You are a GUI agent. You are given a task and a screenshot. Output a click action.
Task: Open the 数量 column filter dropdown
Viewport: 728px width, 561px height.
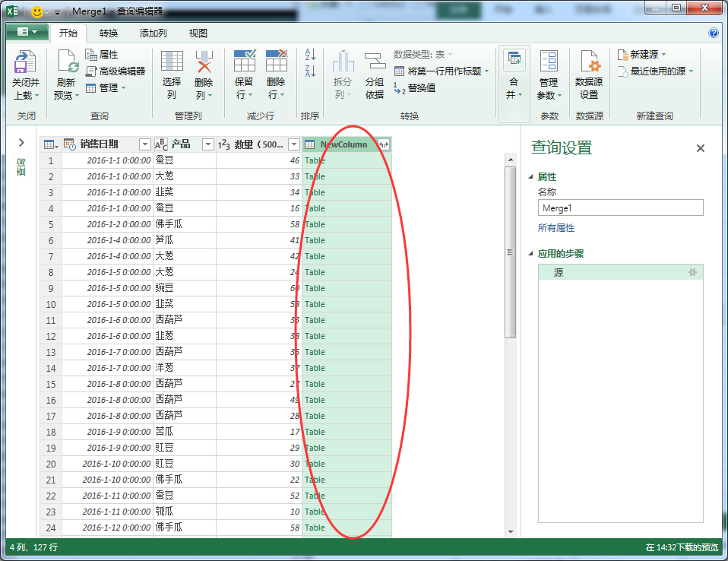[x=294, y=144]
